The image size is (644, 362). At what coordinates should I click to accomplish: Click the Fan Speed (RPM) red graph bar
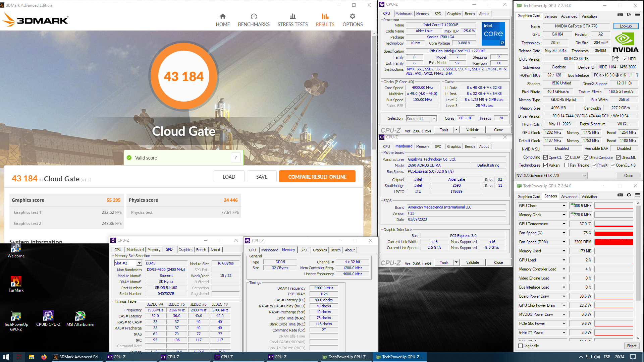[614, 242]
